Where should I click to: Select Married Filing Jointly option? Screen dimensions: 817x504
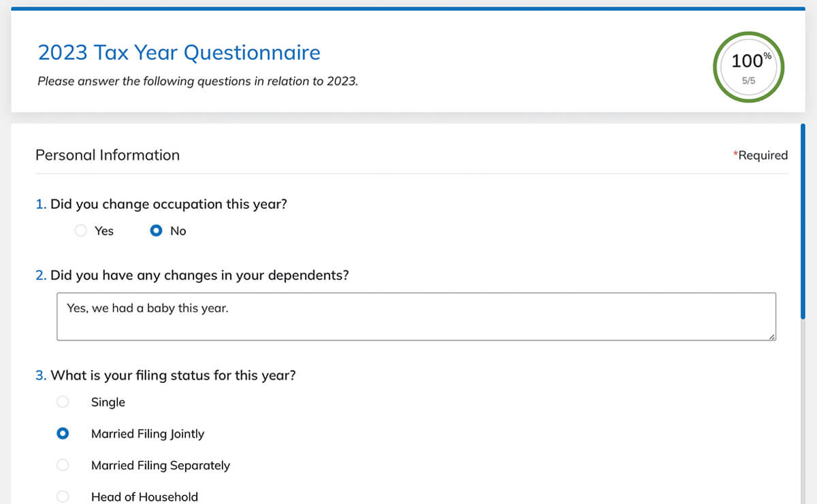pyautogui.click(x=63, y=433)
